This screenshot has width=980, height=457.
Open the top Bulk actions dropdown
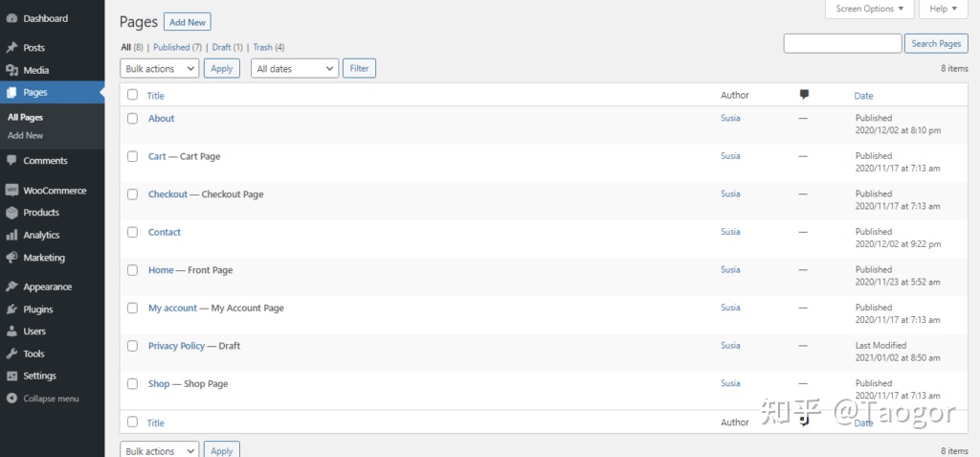(x=160, y=69)
